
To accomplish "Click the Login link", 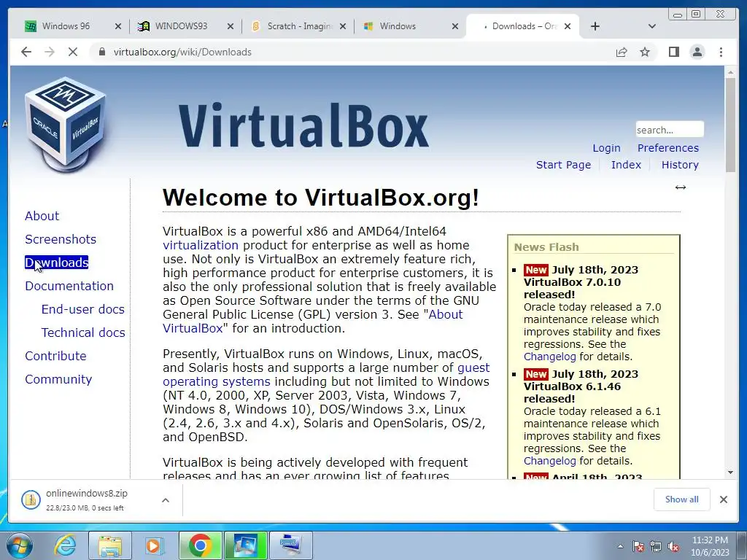I will point(606,148).
